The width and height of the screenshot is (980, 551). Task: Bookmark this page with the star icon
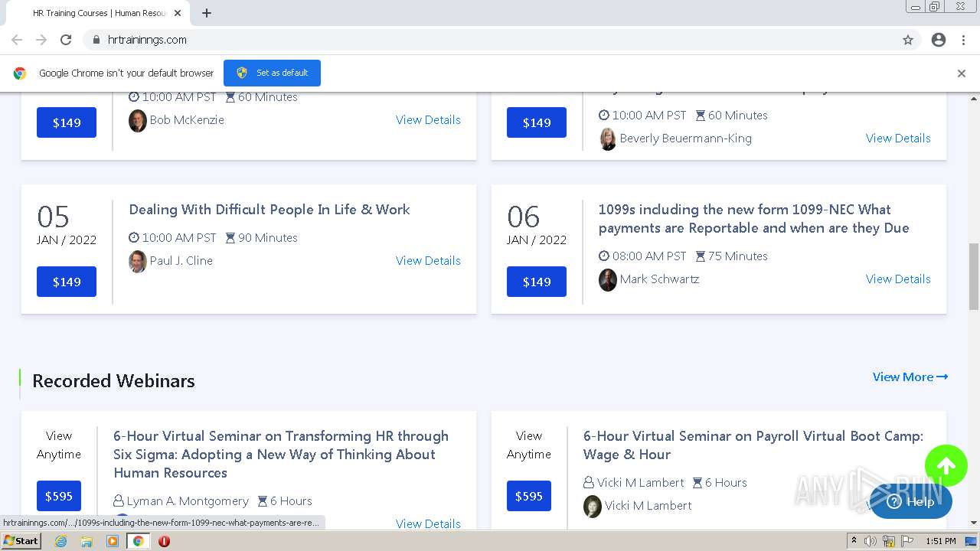coord(908,40)
